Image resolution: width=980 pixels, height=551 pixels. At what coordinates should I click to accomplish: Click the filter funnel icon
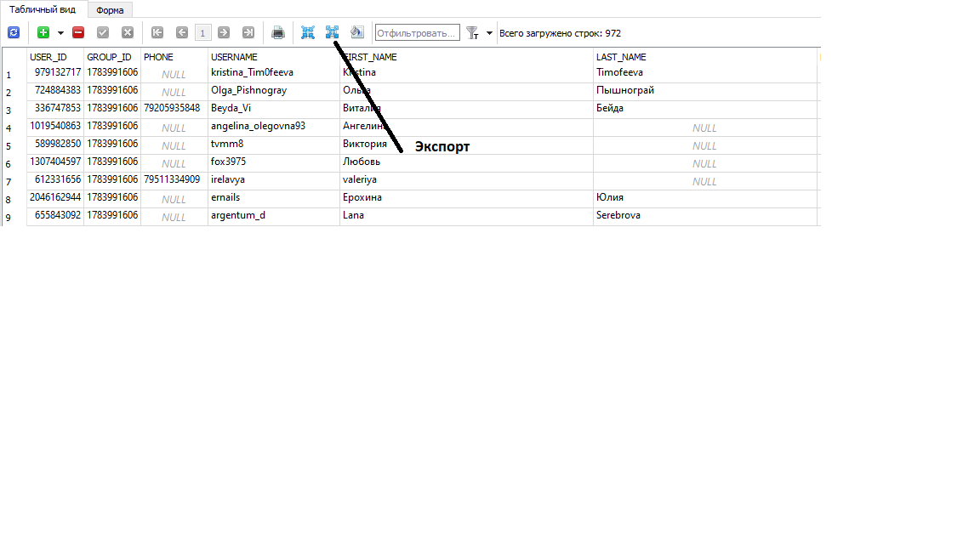(473, 32)
